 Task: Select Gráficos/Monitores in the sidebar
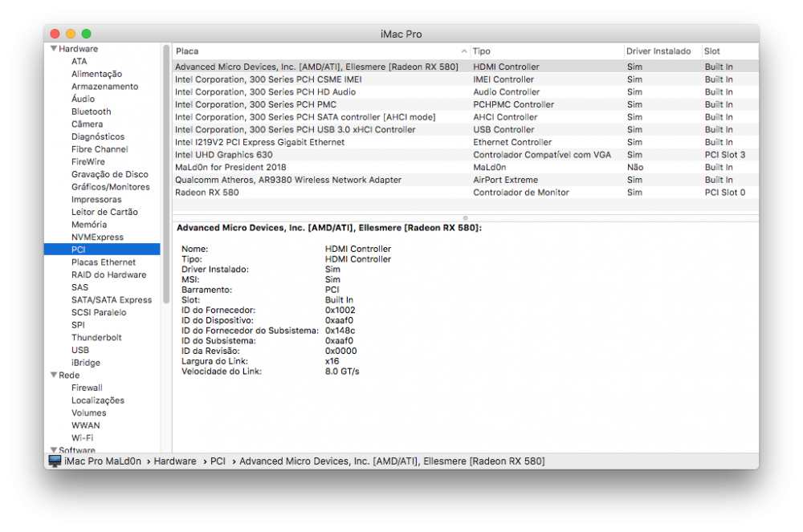click(x=111, y=187)
